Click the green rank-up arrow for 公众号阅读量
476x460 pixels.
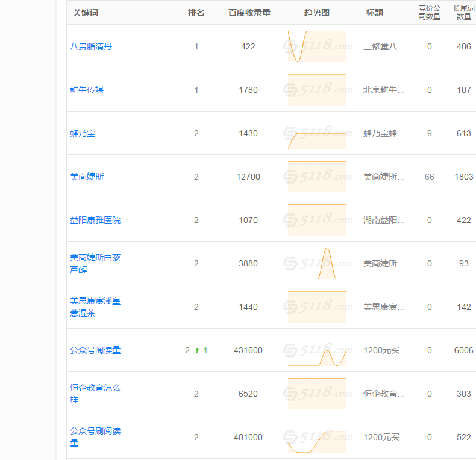click(197, 351)
